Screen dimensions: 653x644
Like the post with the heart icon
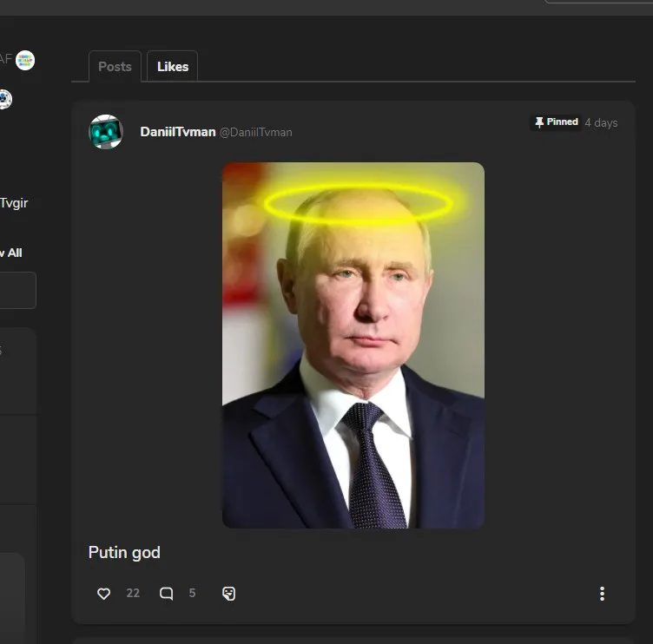point(103,593)
